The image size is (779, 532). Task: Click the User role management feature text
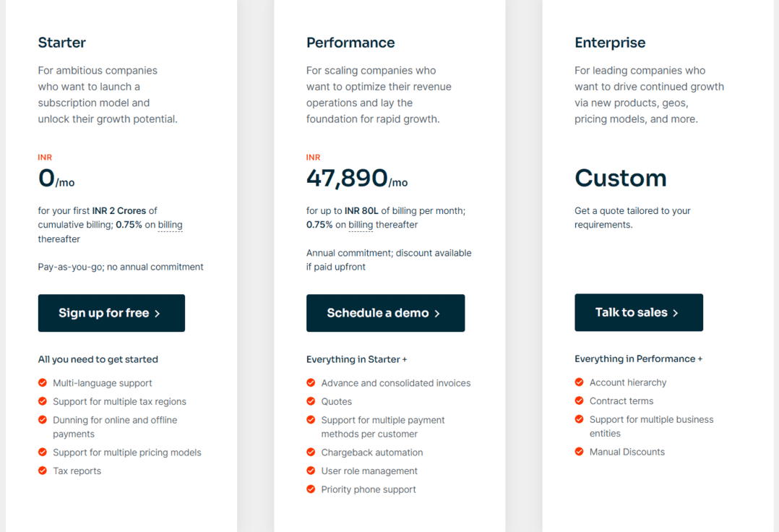369,471
